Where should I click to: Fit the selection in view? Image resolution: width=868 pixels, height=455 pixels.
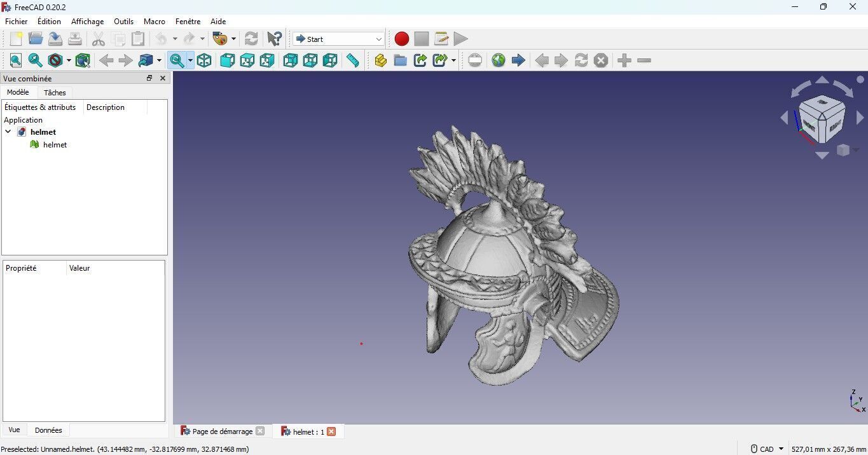point(36,60)
